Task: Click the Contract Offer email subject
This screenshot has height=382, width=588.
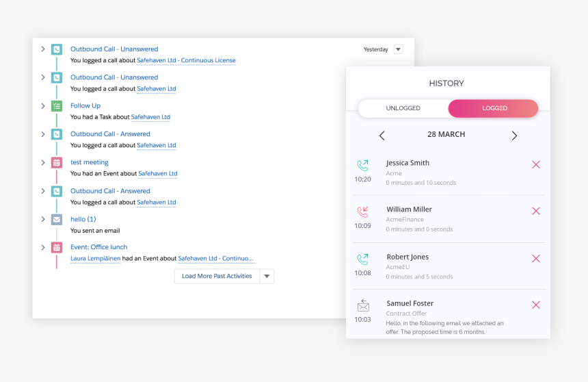Action: click(407, 314)
